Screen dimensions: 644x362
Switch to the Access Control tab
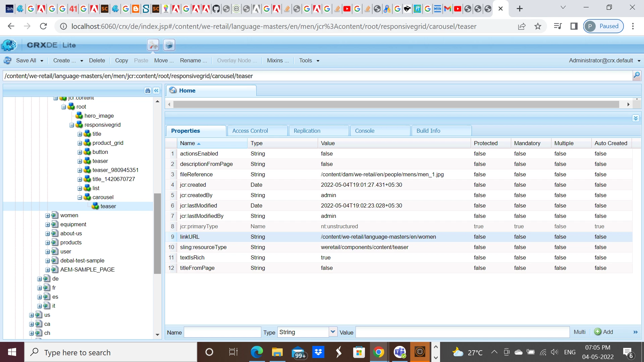click(x=250, y=131)
